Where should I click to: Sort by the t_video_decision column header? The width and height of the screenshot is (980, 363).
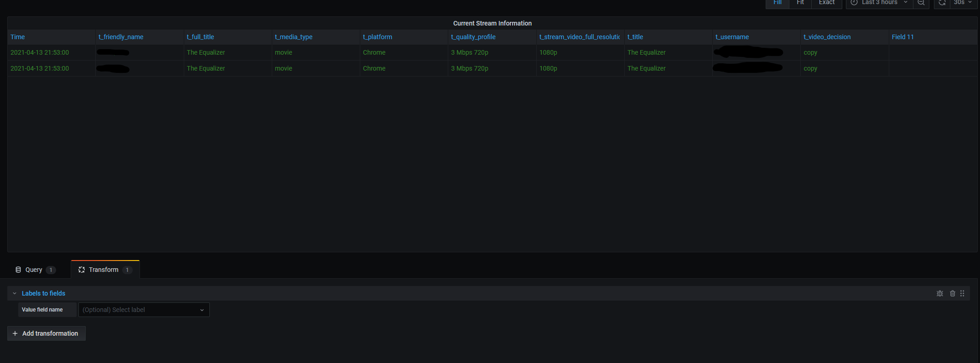click(x=827, y=37)
